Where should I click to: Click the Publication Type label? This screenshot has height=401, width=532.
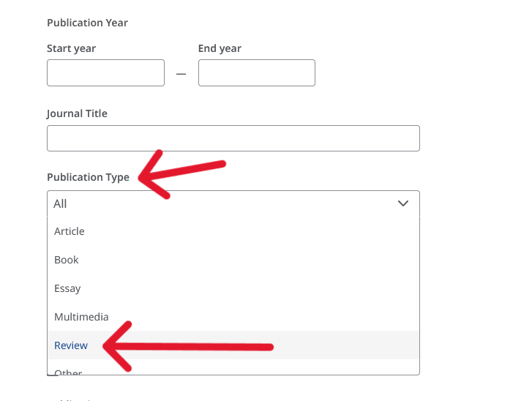[x=88, y=177]
